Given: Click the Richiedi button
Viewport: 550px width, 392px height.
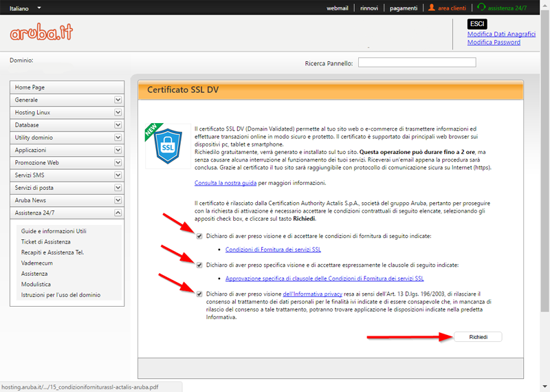Looking at the screenshot, I should click(478, 337).
